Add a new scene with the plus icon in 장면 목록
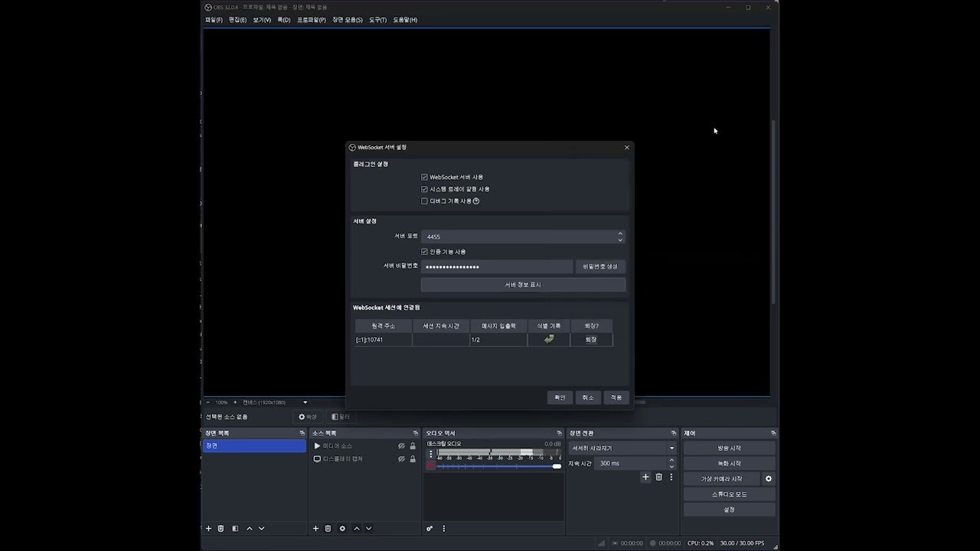This screenshot has width=980, height=551. (x=208, y=528)
